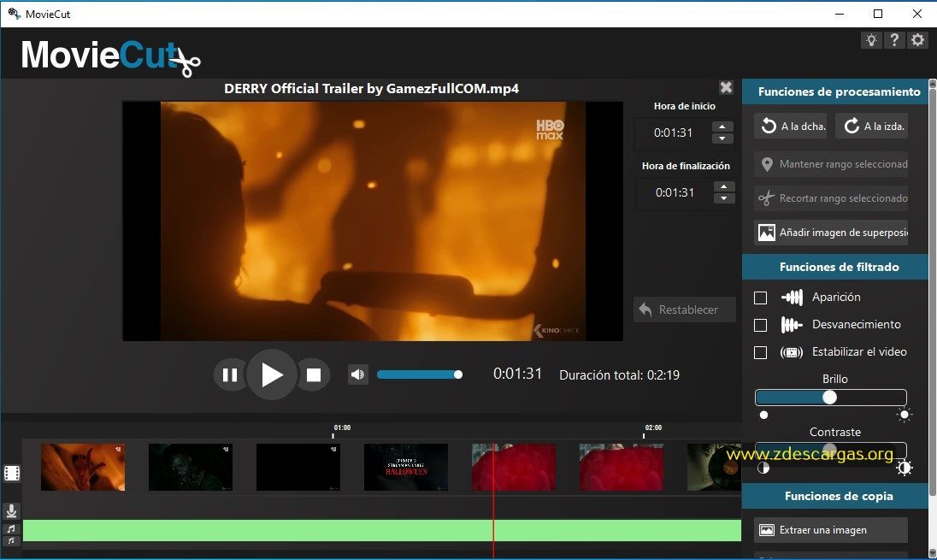The height and width of the screenshot is (560, 937).
Task: Click the overlay image picture icon
Action: (767, 232)
